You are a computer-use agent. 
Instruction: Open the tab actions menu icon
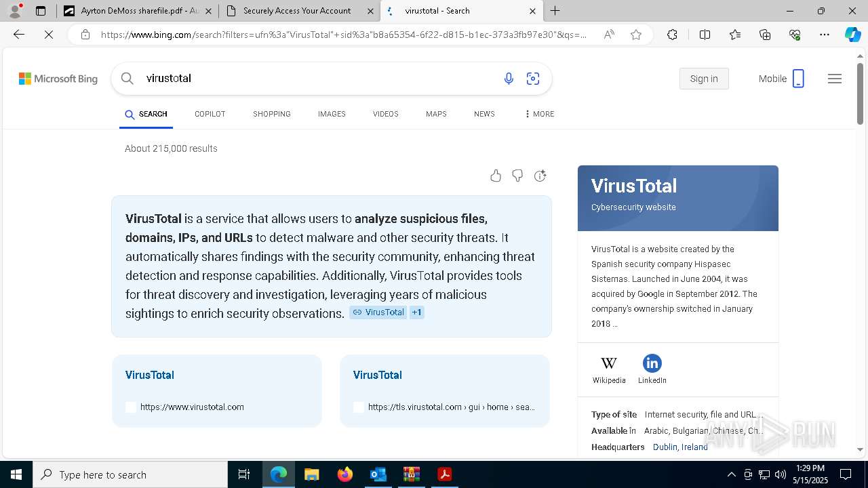point(41,11)
